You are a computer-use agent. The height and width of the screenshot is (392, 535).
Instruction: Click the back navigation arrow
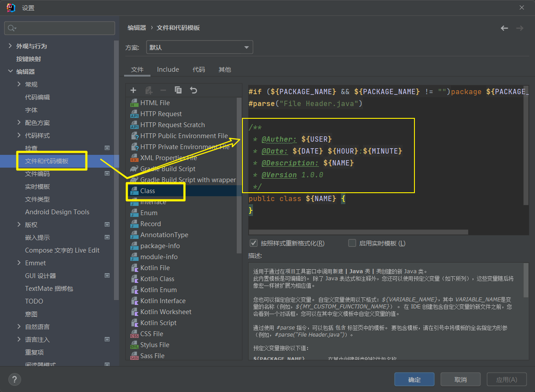coord(504,28)
